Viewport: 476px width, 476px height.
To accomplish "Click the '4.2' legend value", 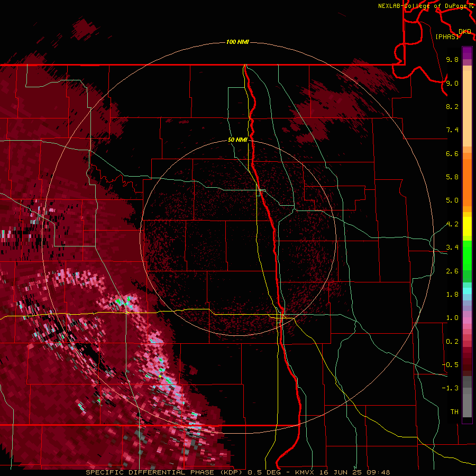I will (452, 224).
